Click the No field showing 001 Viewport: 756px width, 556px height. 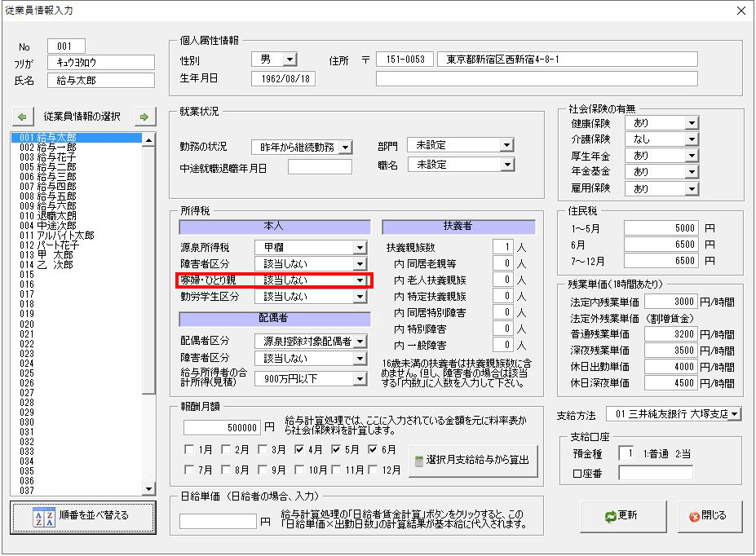pos(66,46)
